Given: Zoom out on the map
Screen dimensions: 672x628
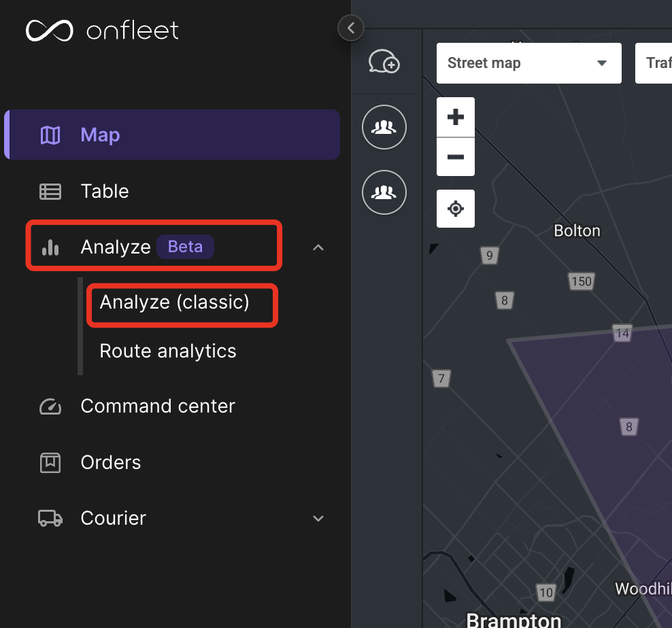Looking at the screenshot, I should (456, 157).
